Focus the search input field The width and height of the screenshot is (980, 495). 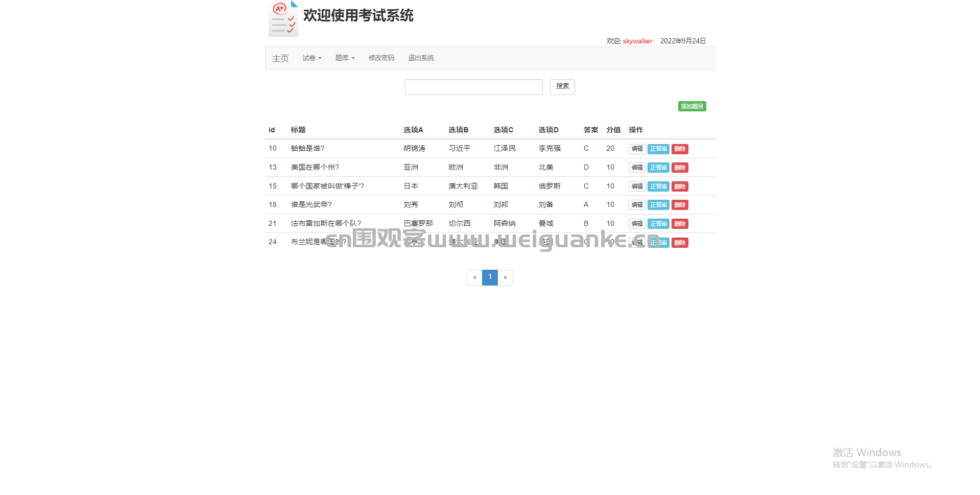[x=474, y=87]
